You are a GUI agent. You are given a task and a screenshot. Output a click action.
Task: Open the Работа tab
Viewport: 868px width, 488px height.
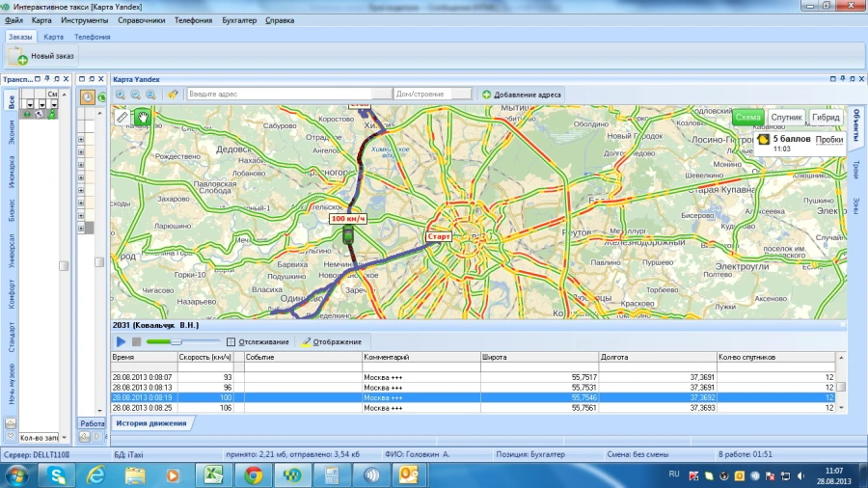point(92,423)
